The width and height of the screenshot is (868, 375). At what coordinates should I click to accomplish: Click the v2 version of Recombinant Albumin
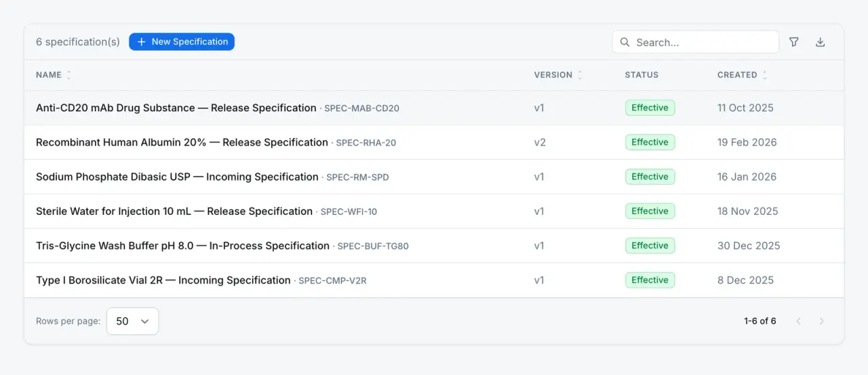(540, 142)
